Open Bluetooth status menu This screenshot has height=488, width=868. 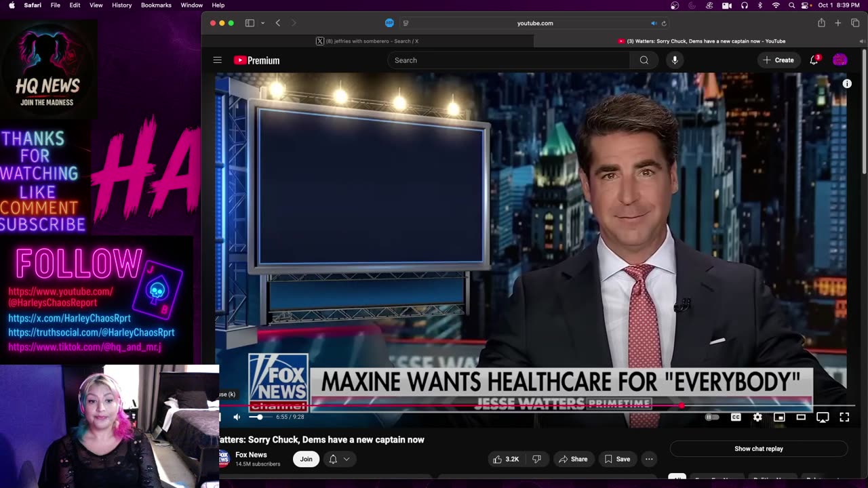coord(759,5)
